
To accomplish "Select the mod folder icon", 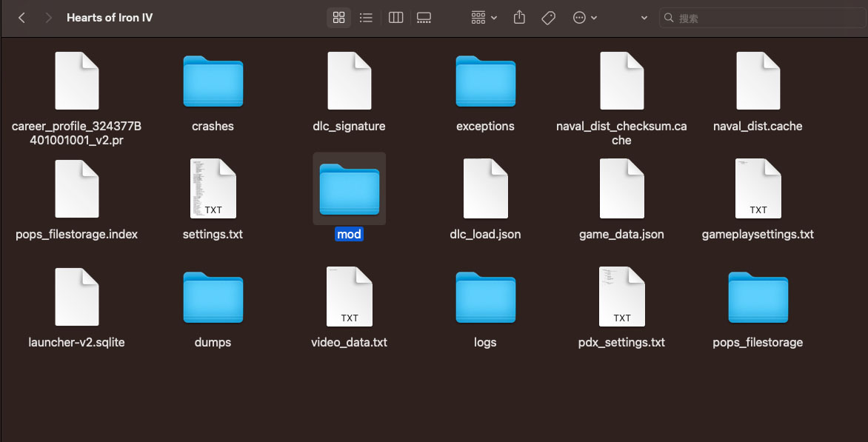I will [350, 189].
